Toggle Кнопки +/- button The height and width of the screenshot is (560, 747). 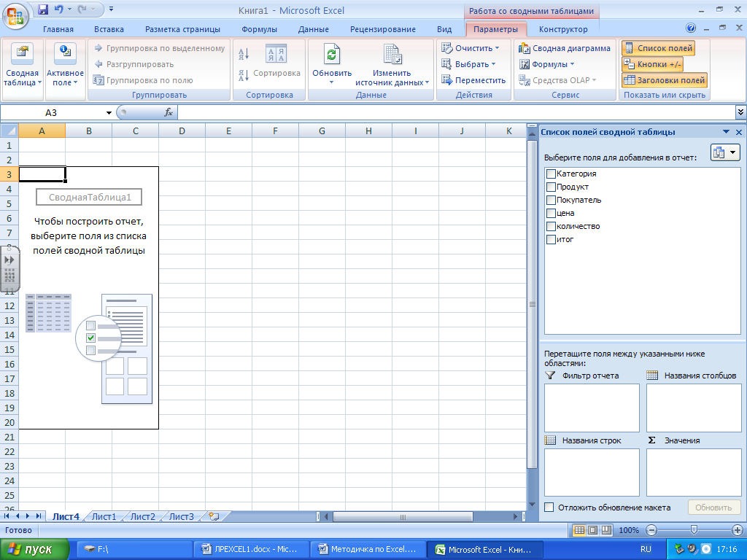coord(652,64)
